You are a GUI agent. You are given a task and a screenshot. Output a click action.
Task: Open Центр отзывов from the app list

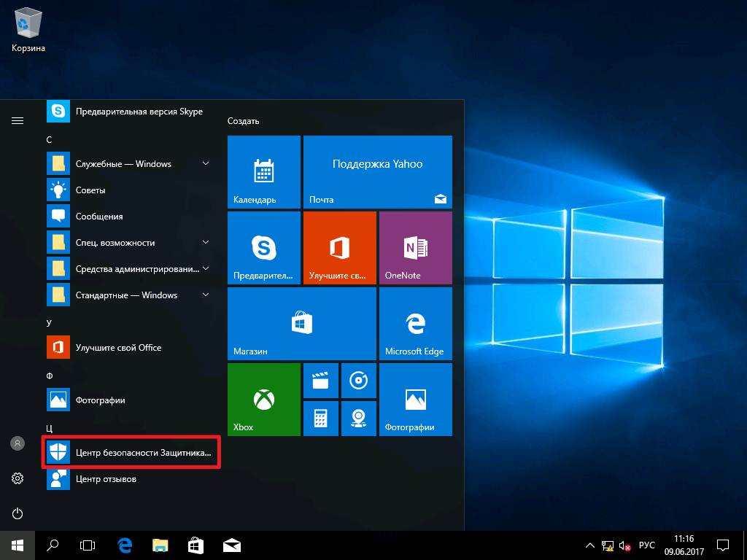tap(130, 478)
